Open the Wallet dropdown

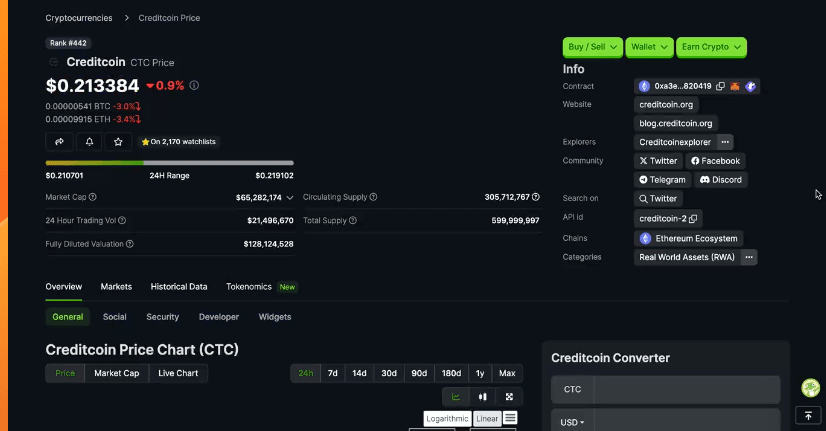pos(649,47)
